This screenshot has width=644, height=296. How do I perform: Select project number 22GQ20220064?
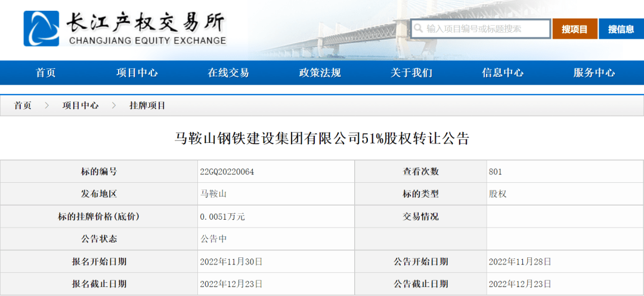pos(227,172)
